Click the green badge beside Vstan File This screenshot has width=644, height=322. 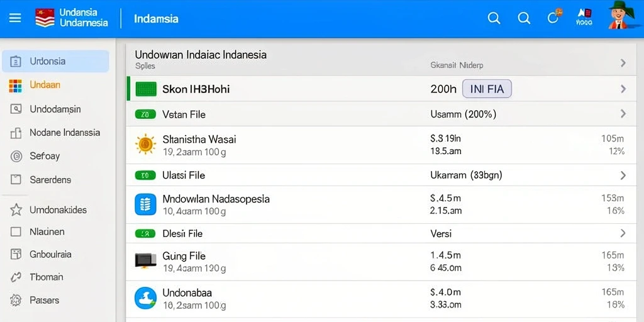[x=145, y=114]
